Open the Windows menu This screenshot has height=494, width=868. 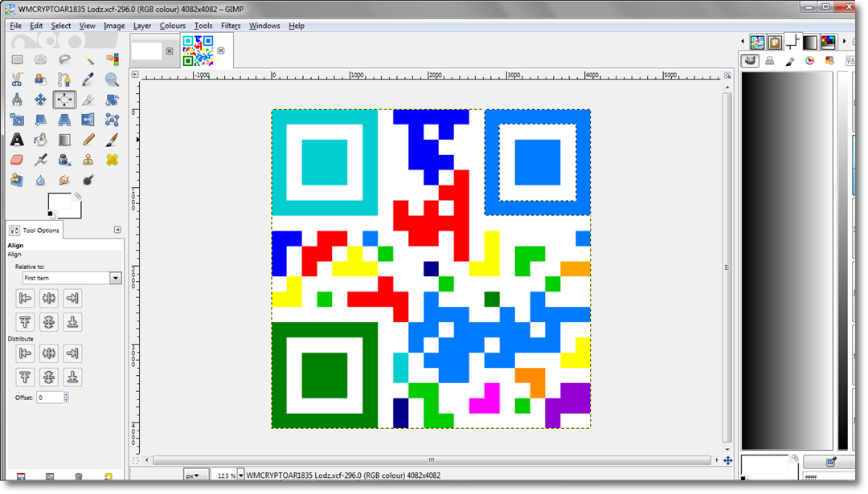264,26
